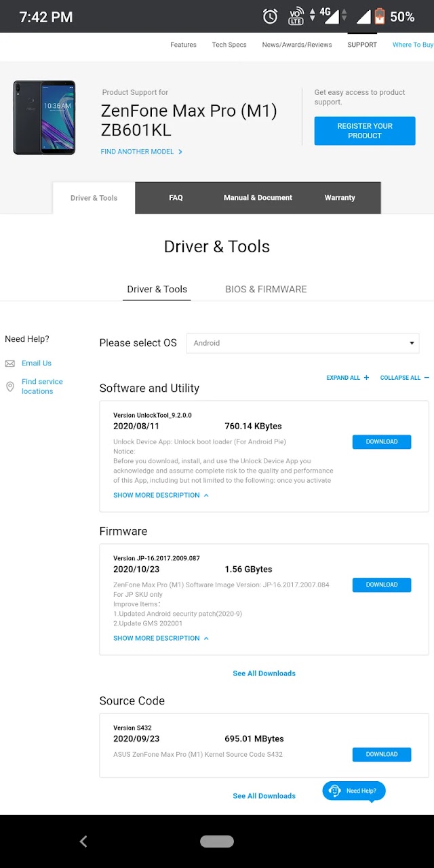Tap the 4G signal icon

point(328,16)
